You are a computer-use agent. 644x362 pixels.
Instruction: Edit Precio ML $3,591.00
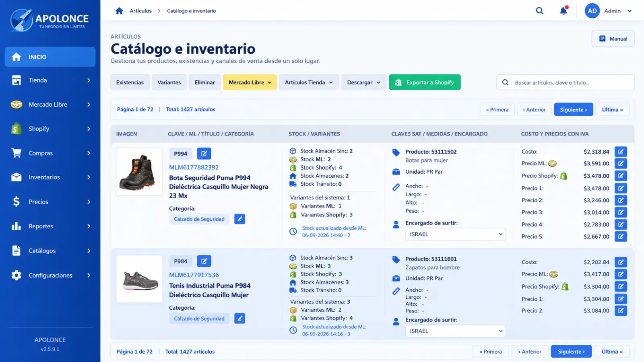click(621, 163)
